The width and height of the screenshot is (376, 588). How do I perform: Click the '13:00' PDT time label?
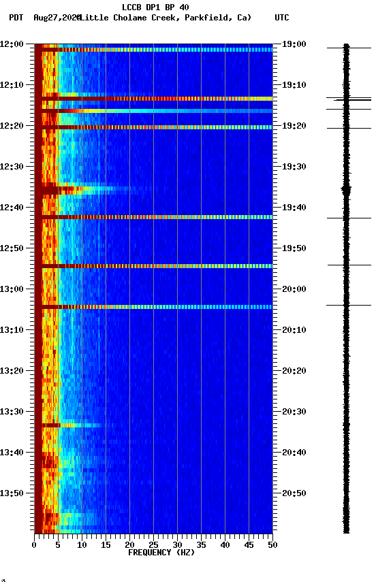click(12, 289)
